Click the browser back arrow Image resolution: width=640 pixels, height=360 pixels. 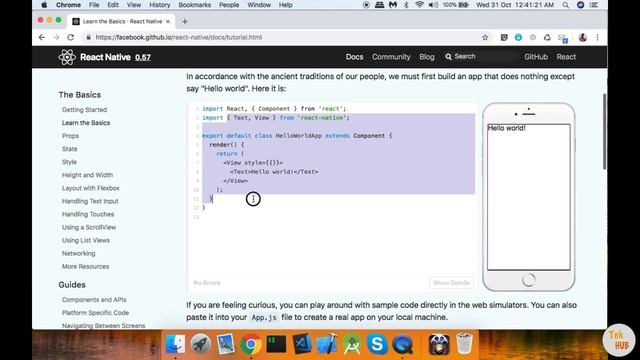click(42, 37)
